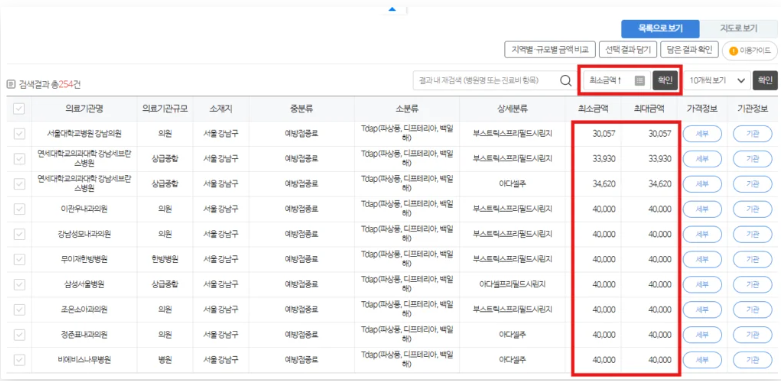Image resolution: width=781 pixels, height=381 pixels.
Task: Toggle checkbox for 서울대학교병원 강남의원
Action: (x=19, y=134)
